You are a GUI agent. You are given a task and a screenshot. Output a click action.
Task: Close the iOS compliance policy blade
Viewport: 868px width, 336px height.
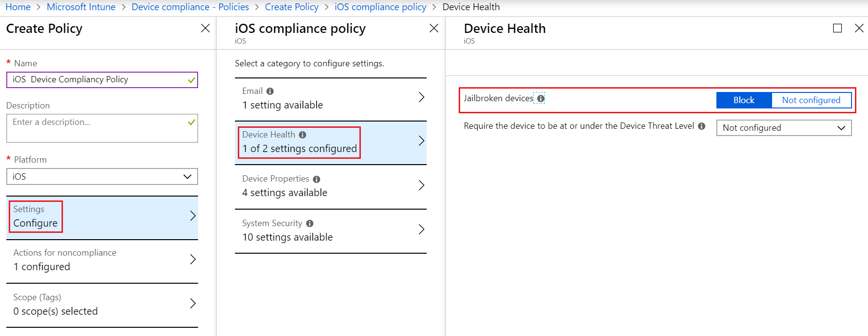[434, 28]
